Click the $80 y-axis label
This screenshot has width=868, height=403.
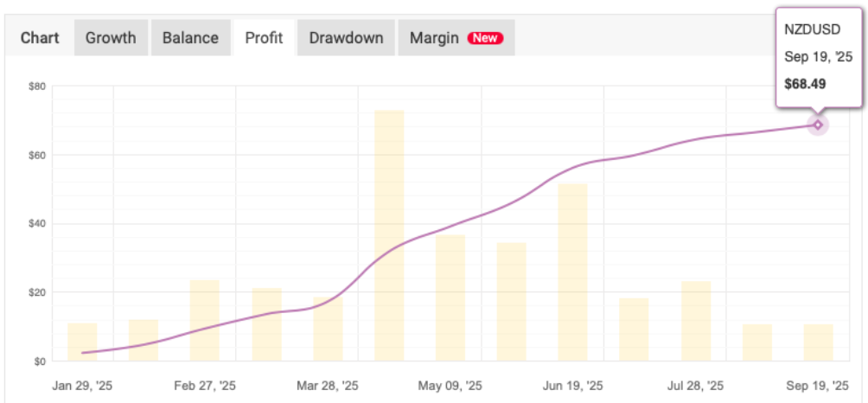(36, 86)
